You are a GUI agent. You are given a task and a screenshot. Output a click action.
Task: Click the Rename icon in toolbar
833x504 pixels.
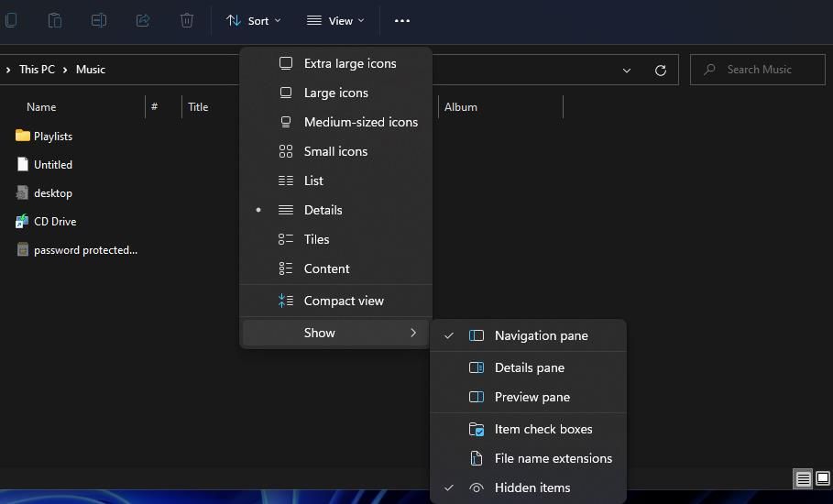[x=99, y=20]
